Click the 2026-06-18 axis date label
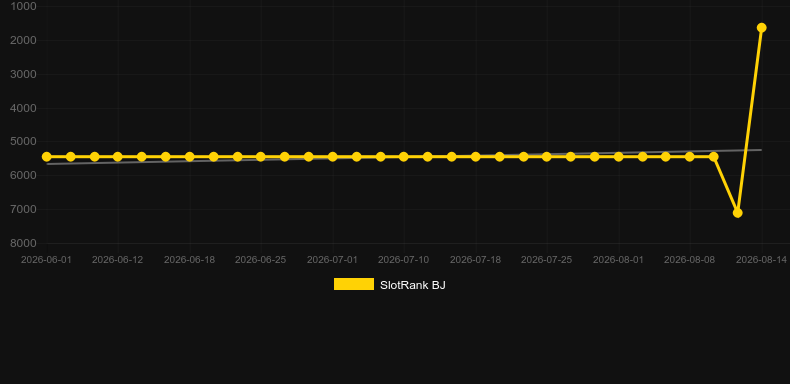Image resolution: width=790 pixels, height=384 pixels. tap(189, 260)
